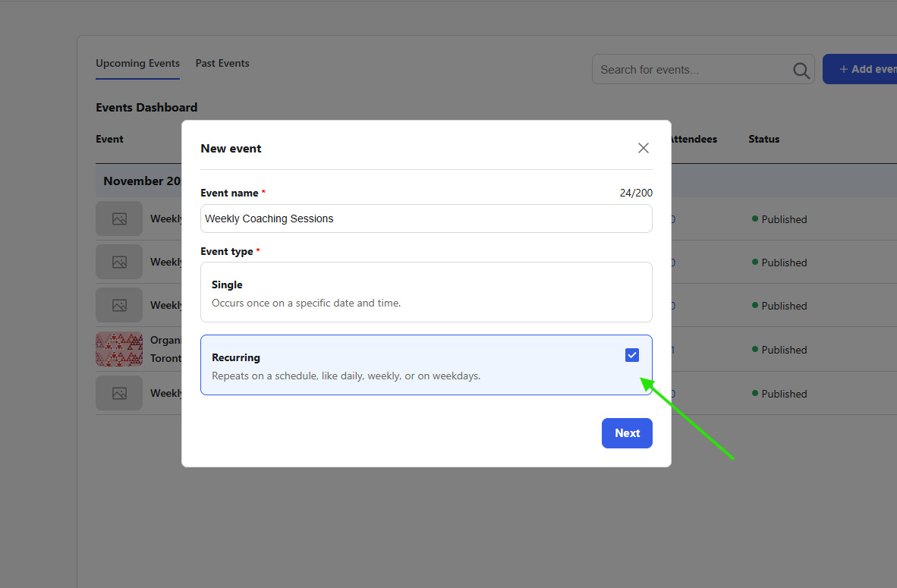
Task: Click the Status column header
Action: (763, 140)
